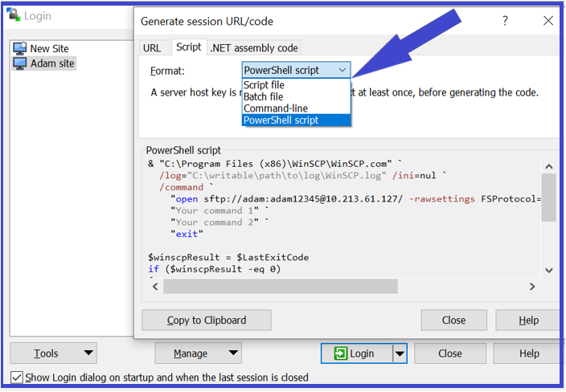Open the Manage dropdown menu
Screen dimensions: 566x392
tap(198, 353)
